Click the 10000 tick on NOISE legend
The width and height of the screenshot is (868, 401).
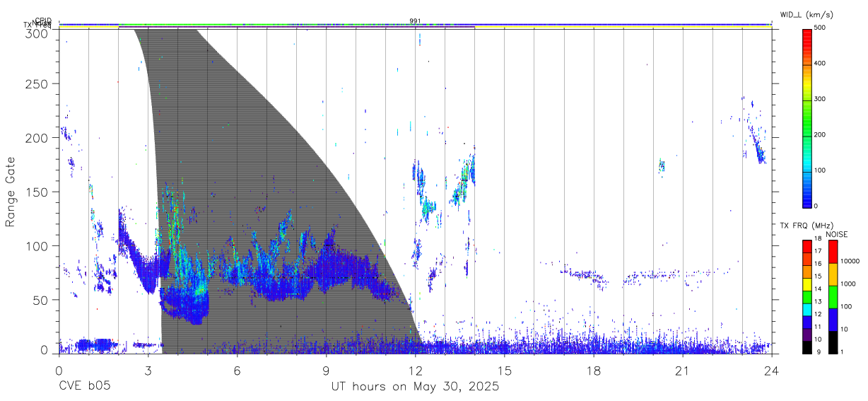coord(850,262)
